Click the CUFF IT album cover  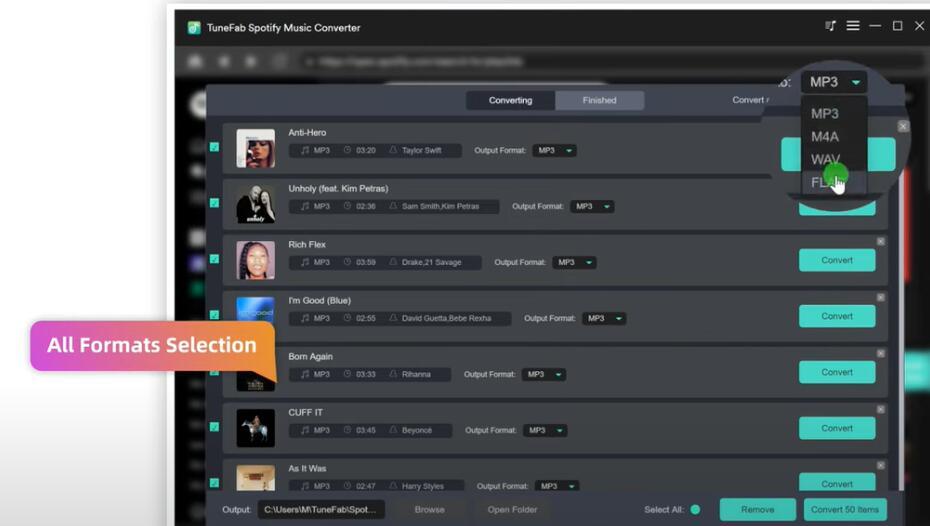click(x=256, y=428)
